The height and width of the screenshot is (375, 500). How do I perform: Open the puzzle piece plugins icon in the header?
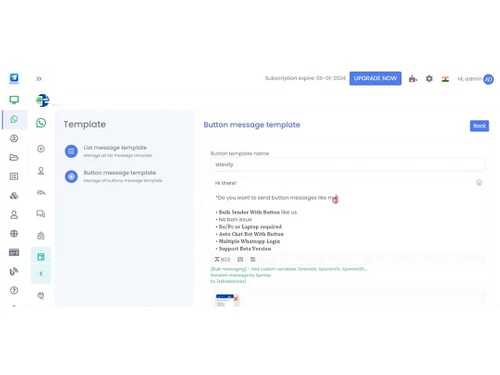click(413, 79)
